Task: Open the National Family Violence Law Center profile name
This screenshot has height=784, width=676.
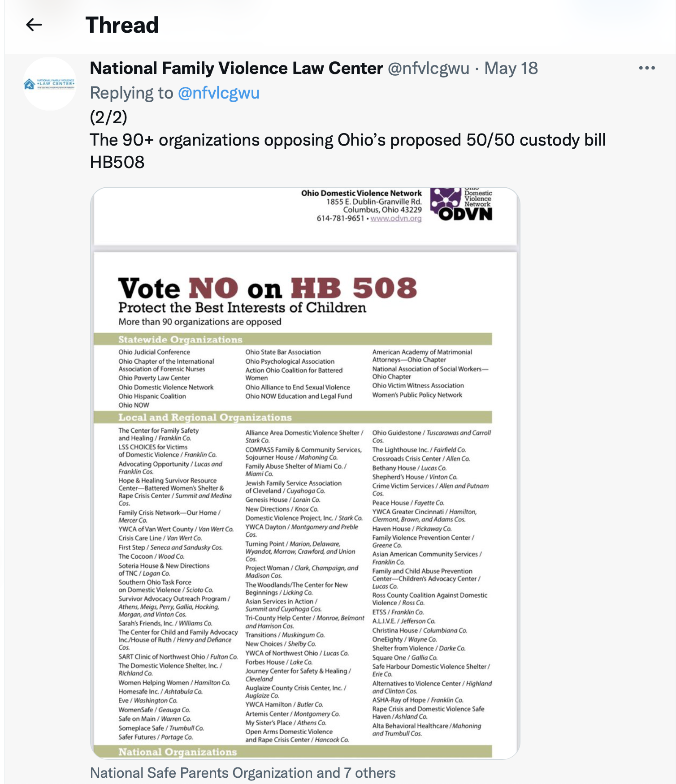Action: [236, 69]
